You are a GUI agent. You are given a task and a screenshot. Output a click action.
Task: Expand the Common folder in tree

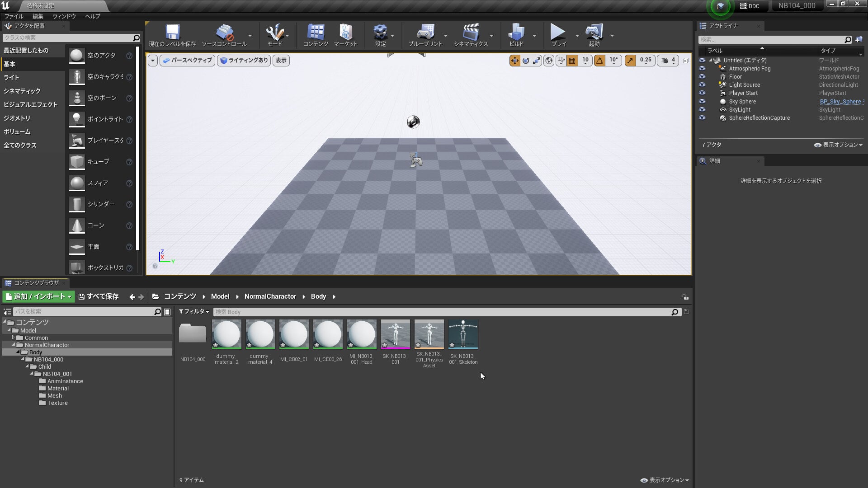click(x=14, y=338)
